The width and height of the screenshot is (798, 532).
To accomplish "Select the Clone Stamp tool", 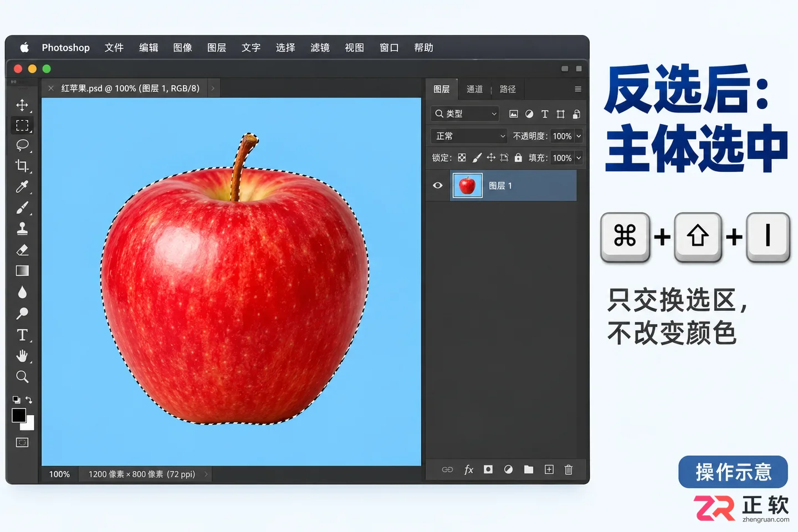I will (x=22, y=228).
